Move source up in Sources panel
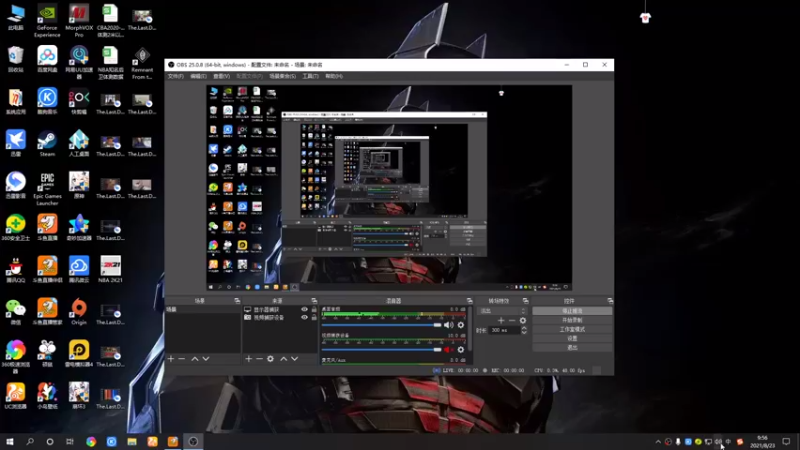Screen dimensions: 800x450 coord(284,359)
